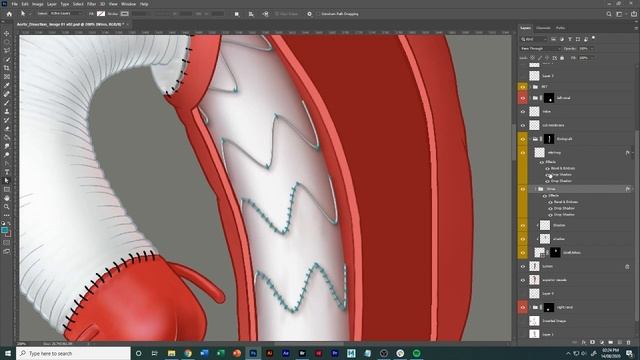Select the Zoom magnifier tool
The height and width of the screenshot is (360, 640).
7,207
